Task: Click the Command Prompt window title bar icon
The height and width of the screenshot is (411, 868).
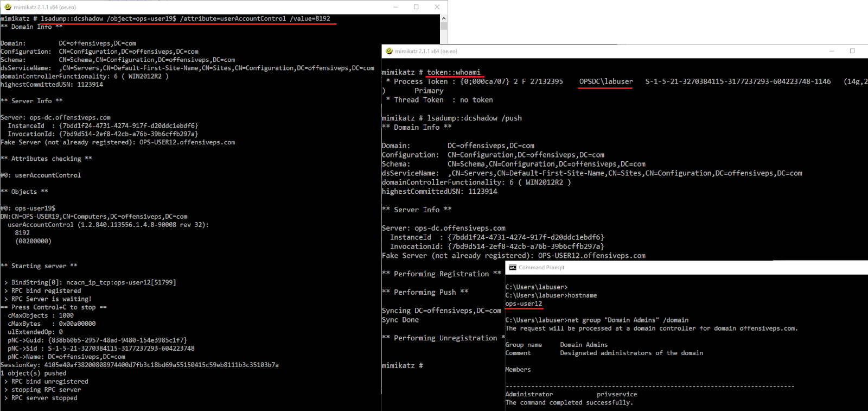Action: click(x=513, y=268)
